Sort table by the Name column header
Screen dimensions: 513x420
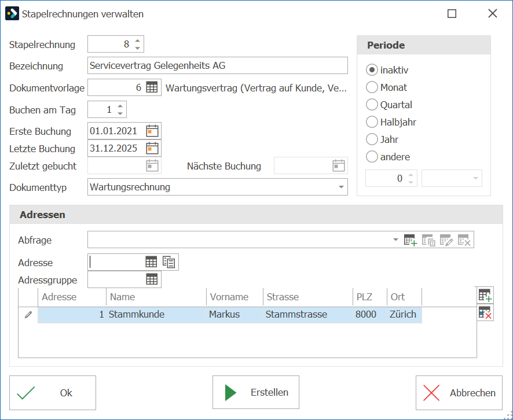coord(156,297)
